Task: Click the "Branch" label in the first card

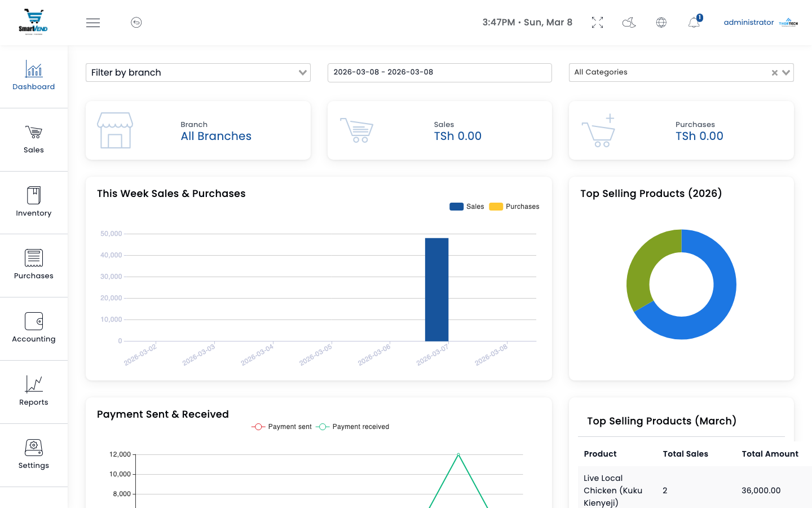Action: [194, 125]
